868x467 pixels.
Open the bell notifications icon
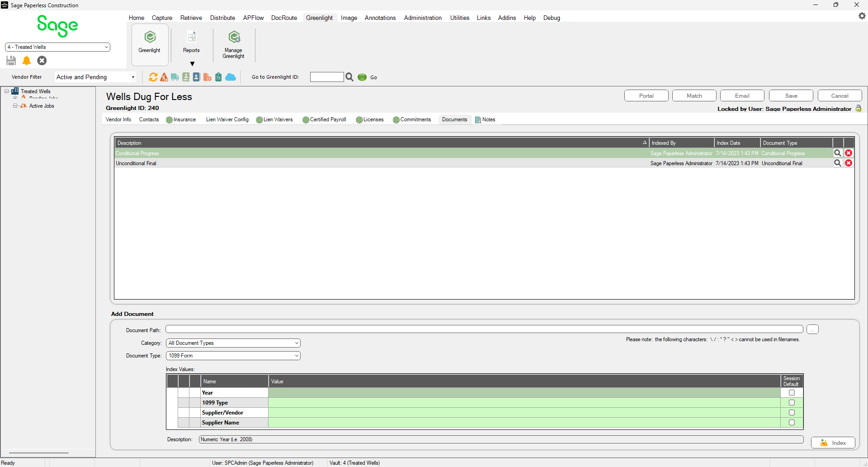[x=27, y=61]
